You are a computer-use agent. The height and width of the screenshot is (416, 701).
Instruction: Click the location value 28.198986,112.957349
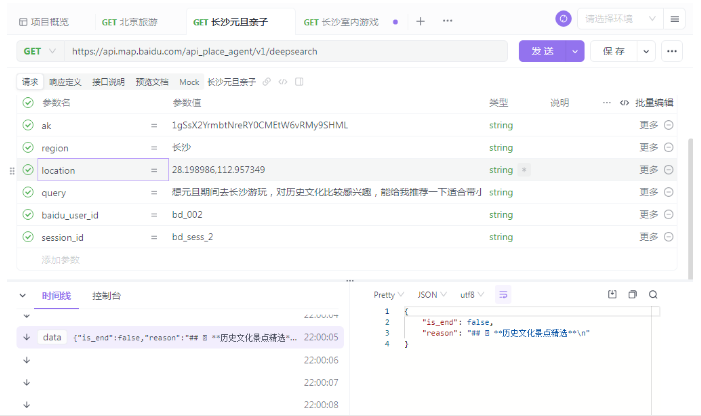coord(218,170)
